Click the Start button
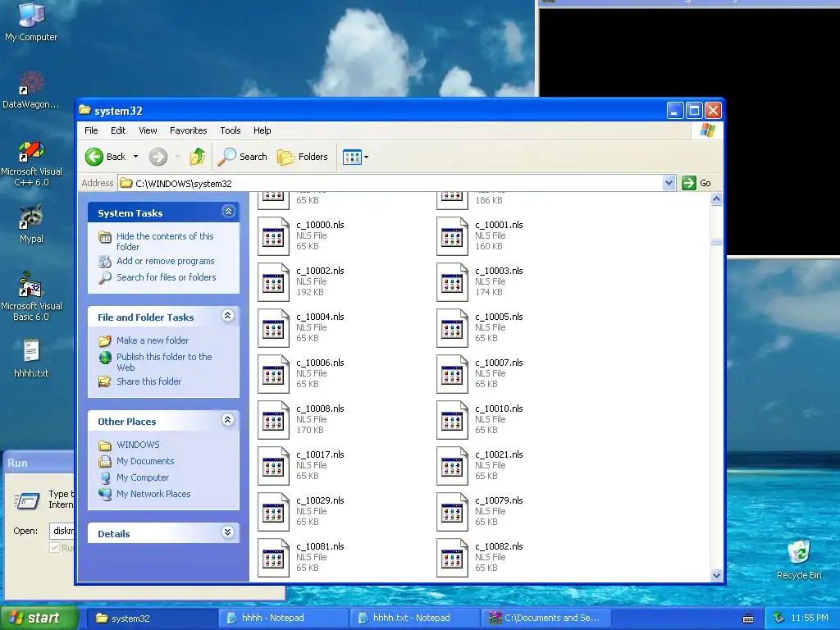840x630 pixels. click(x=38, y=618)
